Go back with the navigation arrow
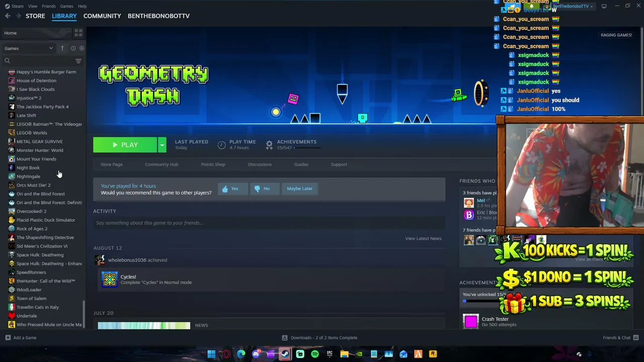Image resolution: width=644 pixels, height=362 pixels. tap(8, 16)
